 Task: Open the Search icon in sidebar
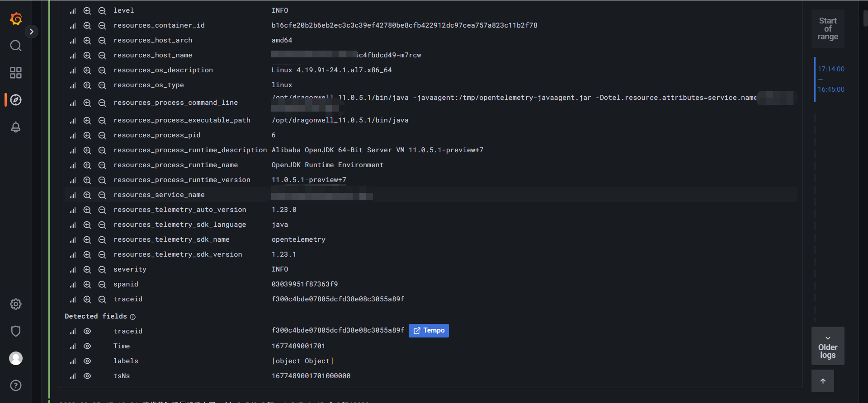16,46
